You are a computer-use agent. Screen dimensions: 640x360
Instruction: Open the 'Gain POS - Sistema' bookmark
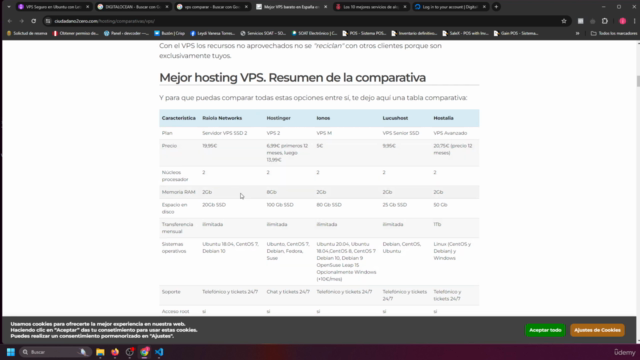pyautogui.click(x=516, y=33)
